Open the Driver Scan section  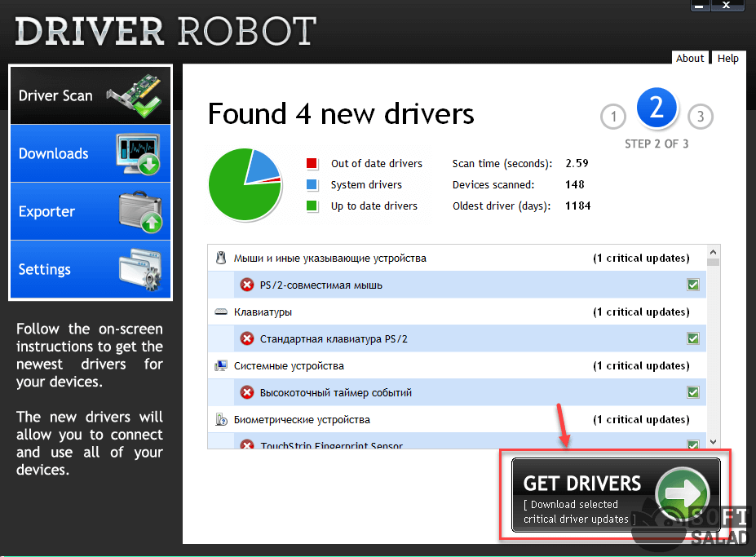(90, 95)
